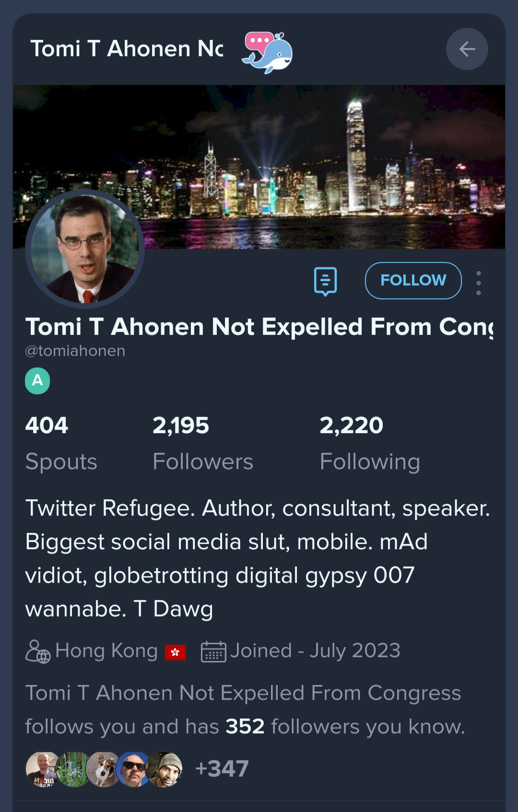Image resolution: width=518 pixels, height=812 pixels.
Task: Tap the calendar joined icon
Action: coord(213,651)
